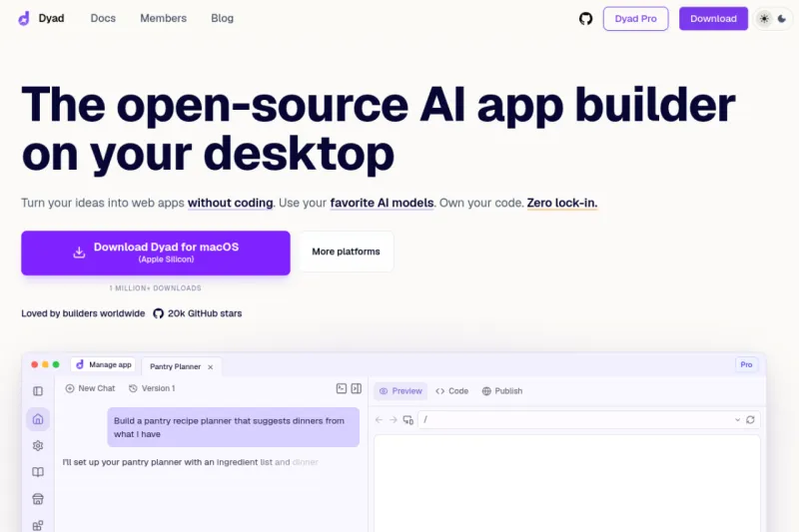Click the Pro badge in app window
The height and width of the screenshot is (532, 799).
click(746, 364)
